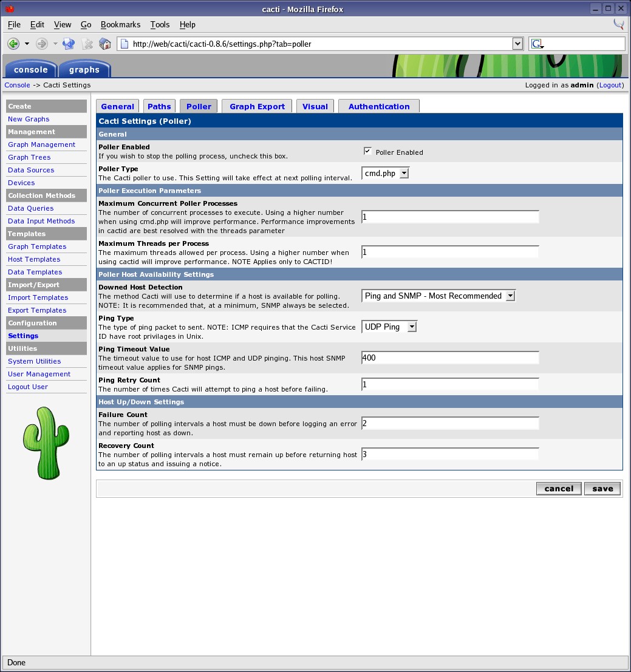Screen dimensions: 631x672
Task: Click the Recovery Count input field
Action: [450, 454]
